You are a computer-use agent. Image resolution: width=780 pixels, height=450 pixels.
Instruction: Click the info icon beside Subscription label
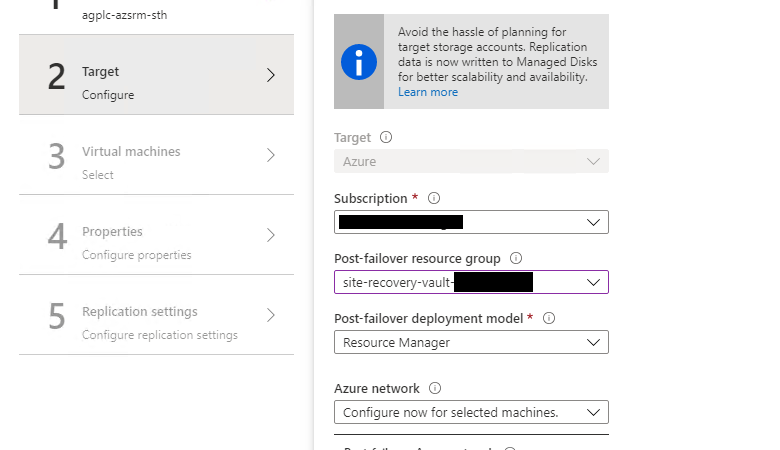[434, 198]
